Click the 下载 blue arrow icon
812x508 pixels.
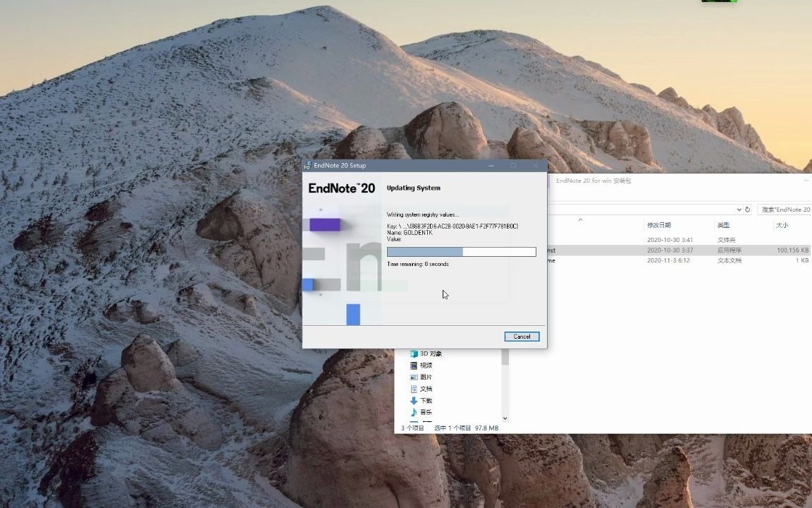click(414, 401)
